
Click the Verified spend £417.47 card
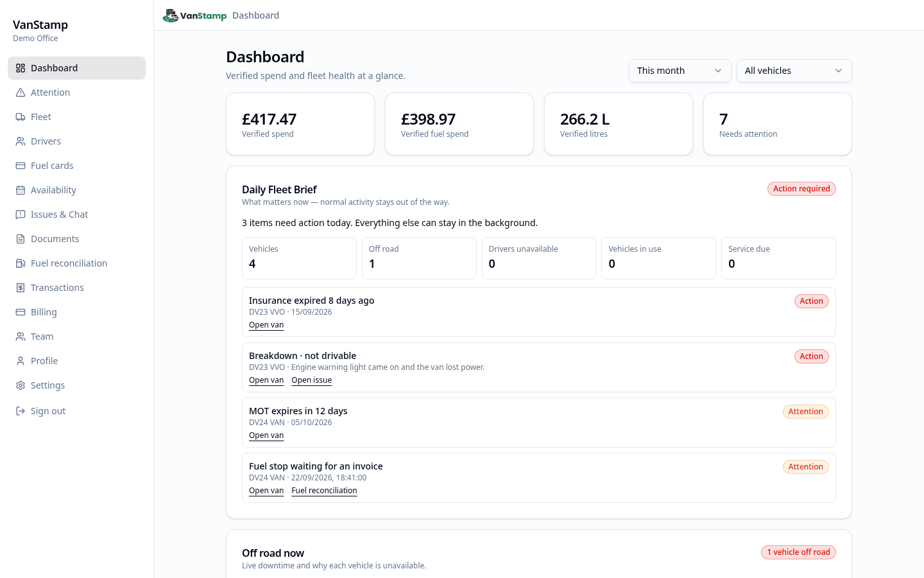(300, 124)
